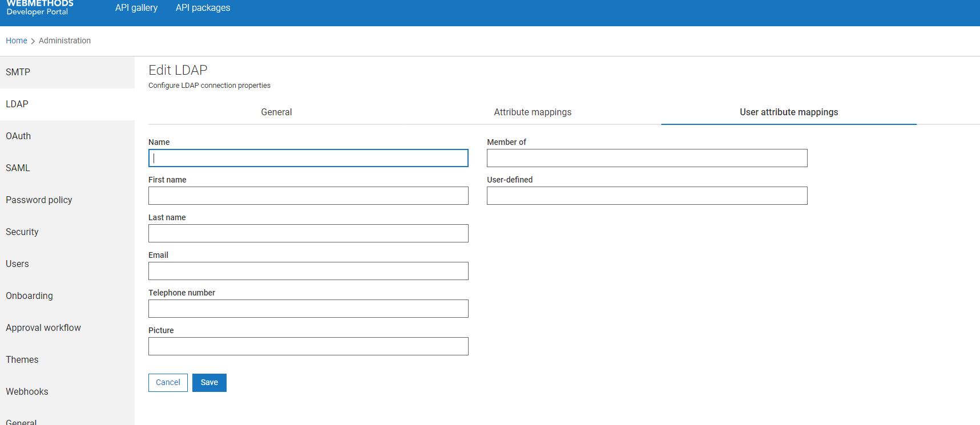The height and width of the screenshot is (425, 980).
Task: Open Webhooks in the sidebar
Action: coord(27,392)
